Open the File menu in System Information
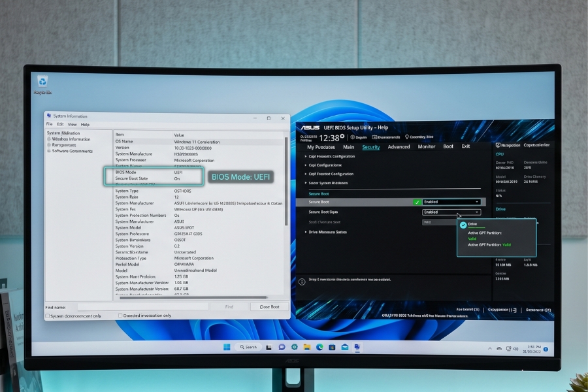The image size is (588, 392). 50,124
